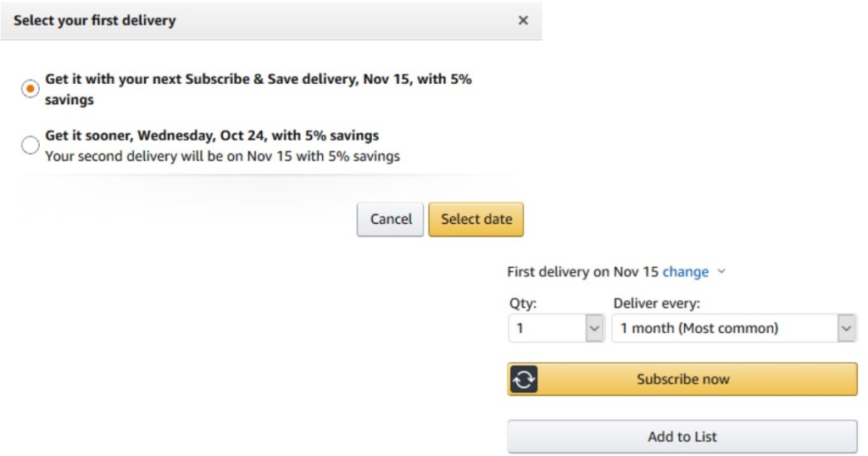Confirm with the Select date button
This screenshot has height=456, width=868.
pyautogui.click(x=476, y=219)
